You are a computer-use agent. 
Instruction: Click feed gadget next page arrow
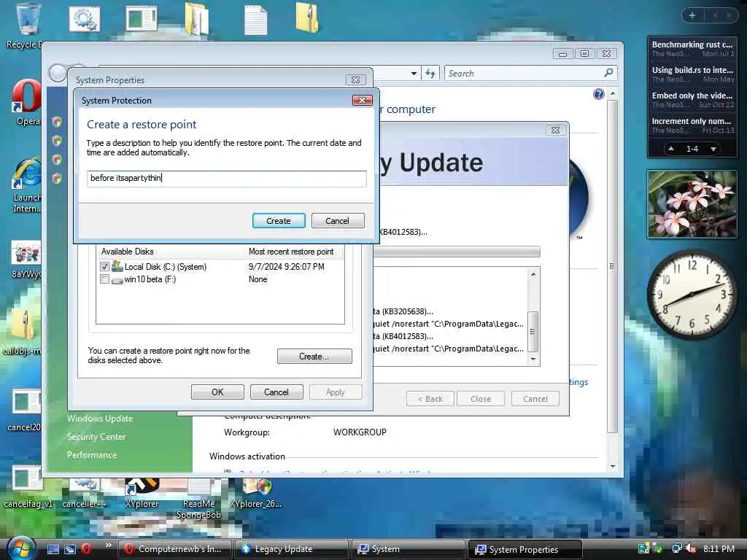point(713,149)
